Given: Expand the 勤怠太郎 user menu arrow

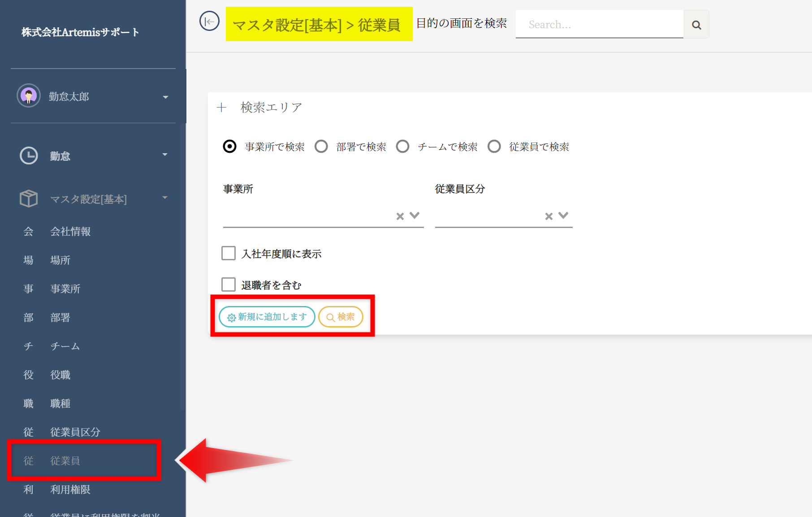Looking at the screenshot, I should (165, 97).
